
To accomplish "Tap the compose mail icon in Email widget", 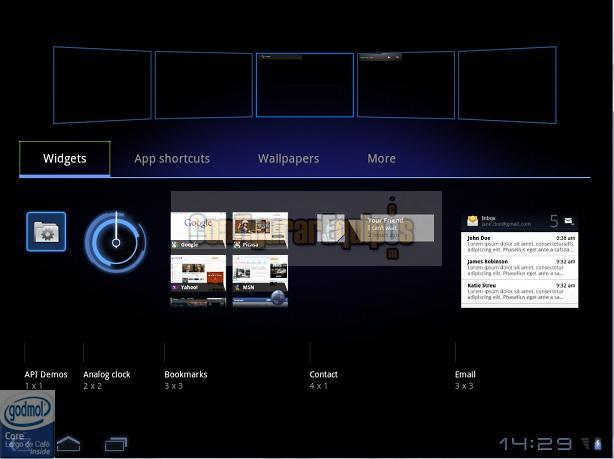I will 569,221.
